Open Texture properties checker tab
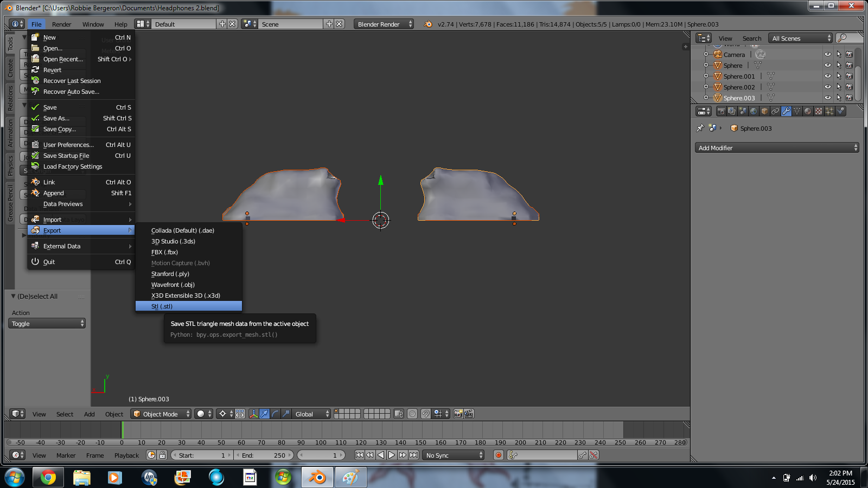Image resolution: width=868 pixels, height=488 pixels. tap(819, 111)
